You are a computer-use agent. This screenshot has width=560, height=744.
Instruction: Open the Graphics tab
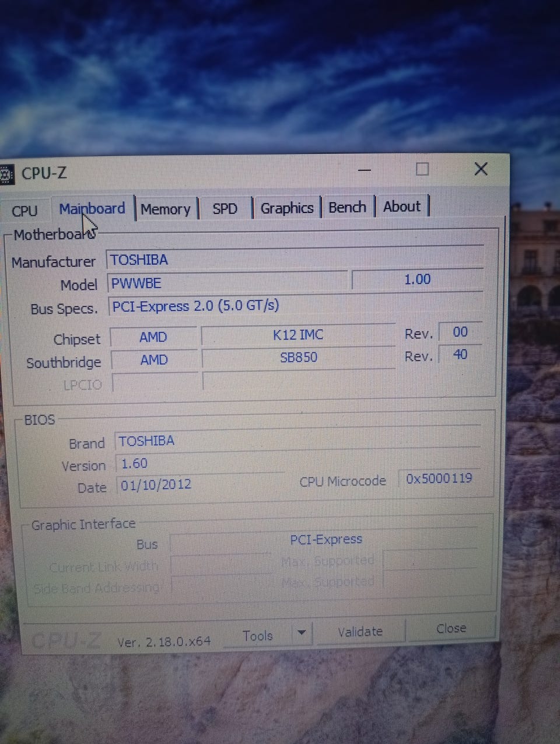pos(286,208)
